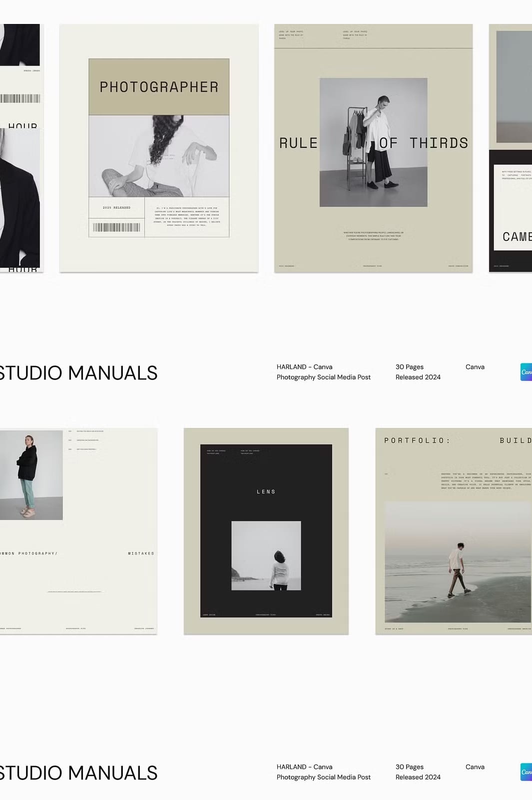Click the lower 'Photography Social Media Post' text
This screenshot has height=800, width=532.
pyautogui.click(x=323, y=777)
